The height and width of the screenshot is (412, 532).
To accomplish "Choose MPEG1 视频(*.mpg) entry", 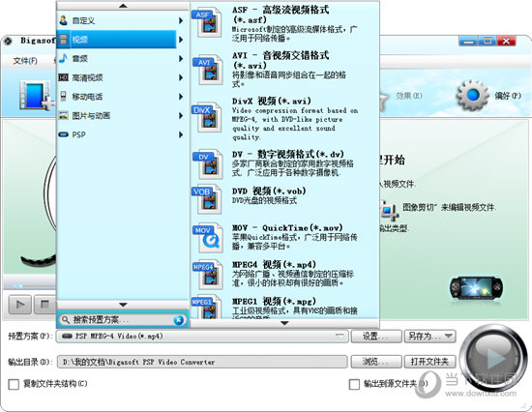I will pos(284,307).
